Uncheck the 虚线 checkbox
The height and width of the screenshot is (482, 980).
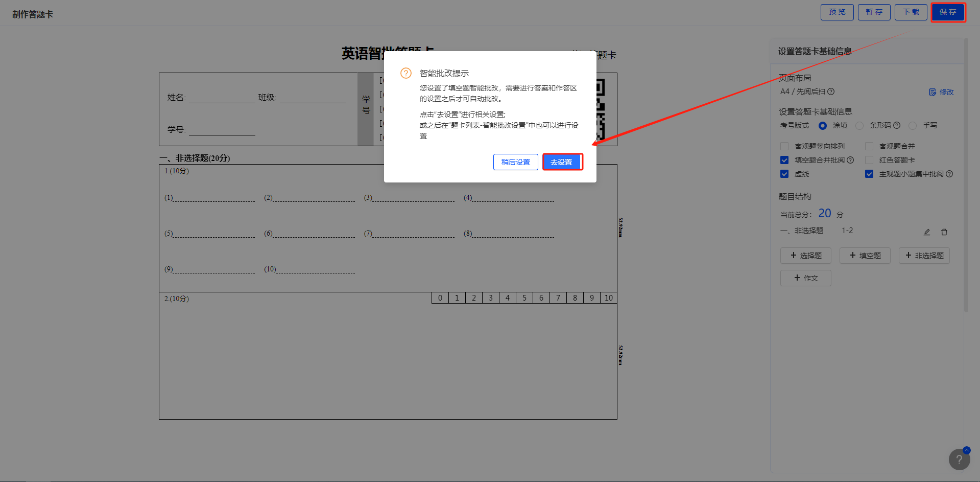[x=784, y=174]
